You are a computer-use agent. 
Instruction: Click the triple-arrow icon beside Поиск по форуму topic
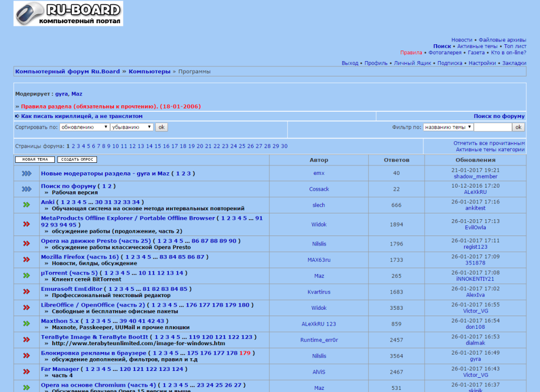[26, 189]
